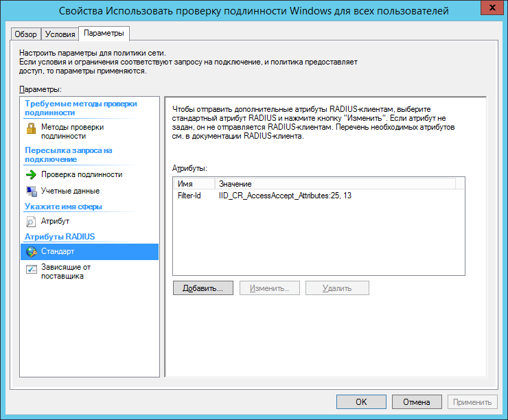This screenshot has width=508, height=420.
Task: Select the Параметры tab
Action: click(x=104, y=34)
